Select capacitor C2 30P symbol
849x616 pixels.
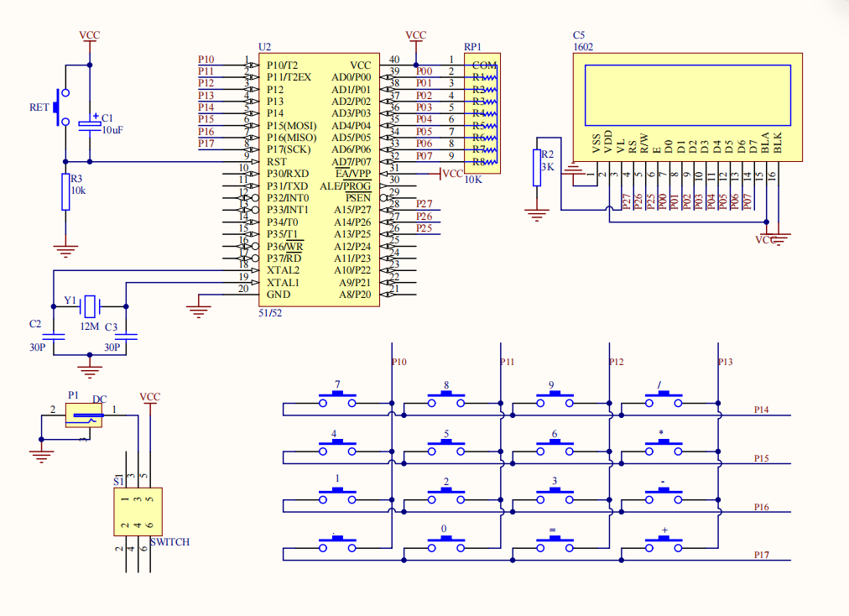[54, 337]
